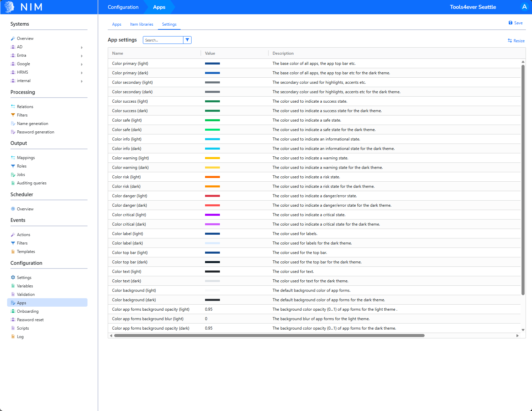The height and width of the screenshot is (411, 532).
Task: Open Mappings icon in Output
Action: [13, 157]
